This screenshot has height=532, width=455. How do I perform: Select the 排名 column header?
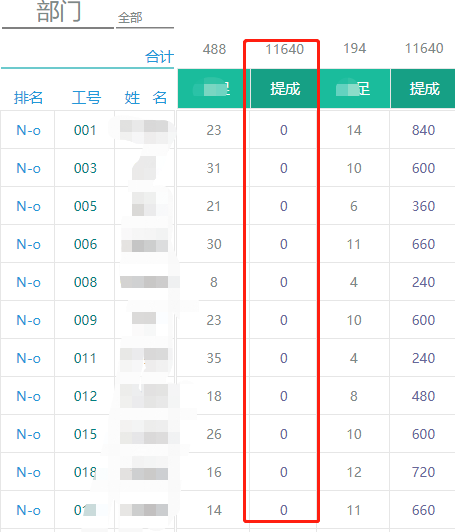pyautogui.click(x=28, y=98)
